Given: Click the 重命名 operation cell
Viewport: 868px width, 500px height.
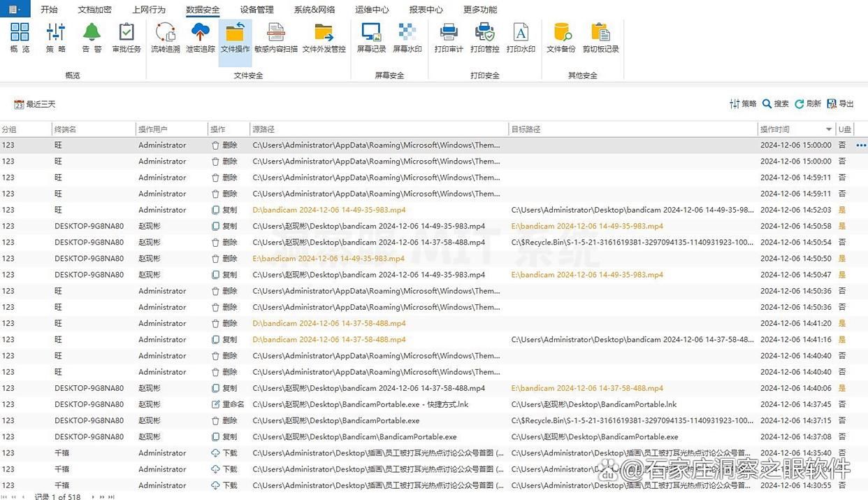Looking at the screenshot, I should (x=228, y=404).
